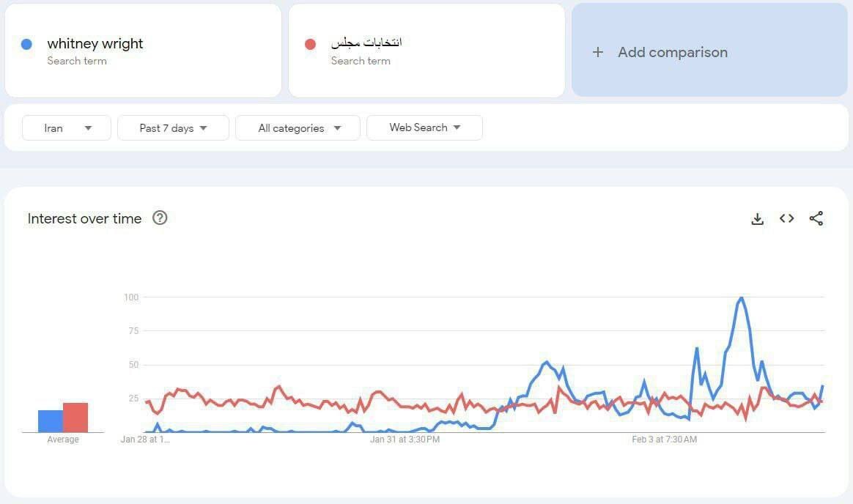Select the Jan 31 at 3:30 PM axis label
This screenshot has width=853, height=504.
(405, 440)
